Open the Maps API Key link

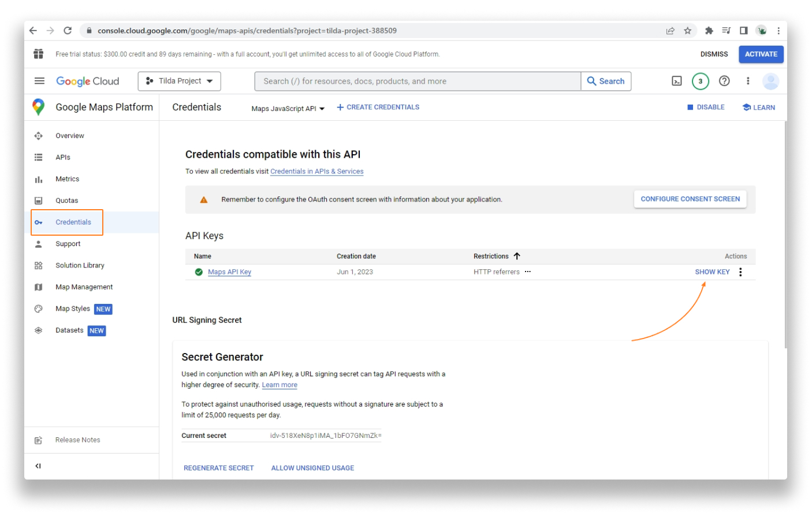point(229,272)
